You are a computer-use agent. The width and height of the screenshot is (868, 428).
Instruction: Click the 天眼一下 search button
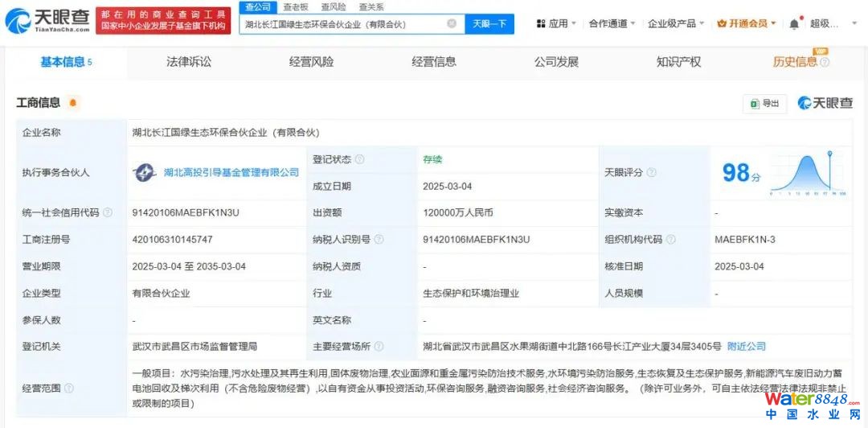pyautogui.click(x=489, y=24)
